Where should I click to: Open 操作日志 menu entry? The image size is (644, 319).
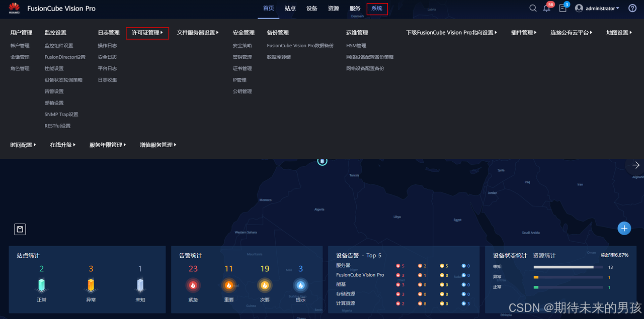pyautogui.click(x=107, y=46)
